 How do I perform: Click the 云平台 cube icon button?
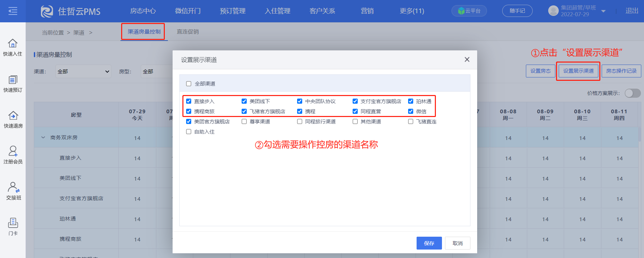point(469,11)
